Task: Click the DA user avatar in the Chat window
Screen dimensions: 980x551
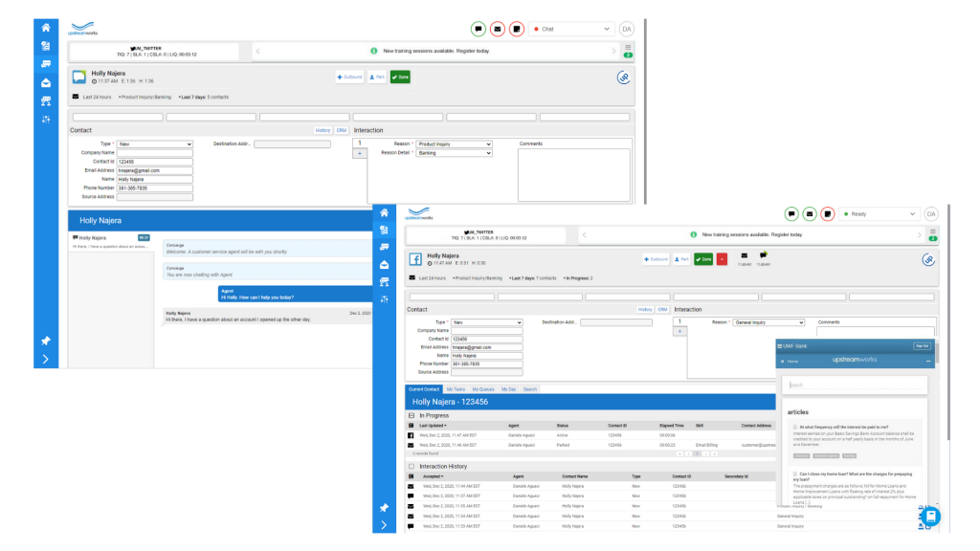Action: (627, 29)
